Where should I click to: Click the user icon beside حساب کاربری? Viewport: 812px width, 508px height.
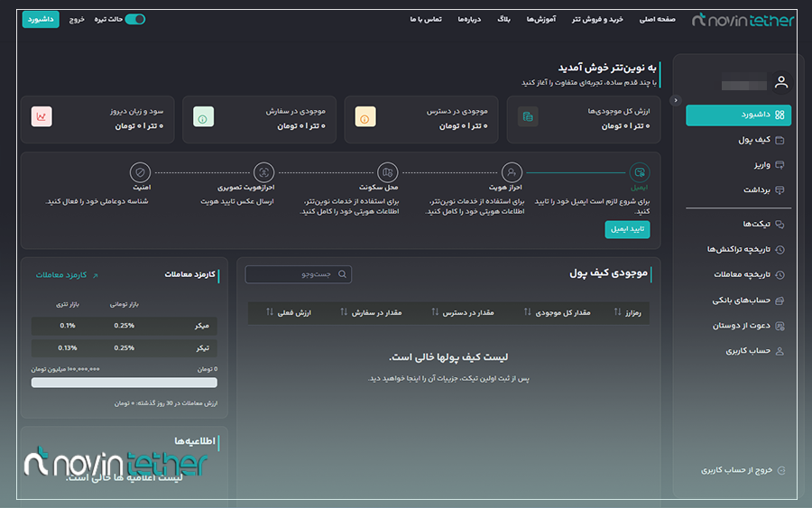click(780, 351)
